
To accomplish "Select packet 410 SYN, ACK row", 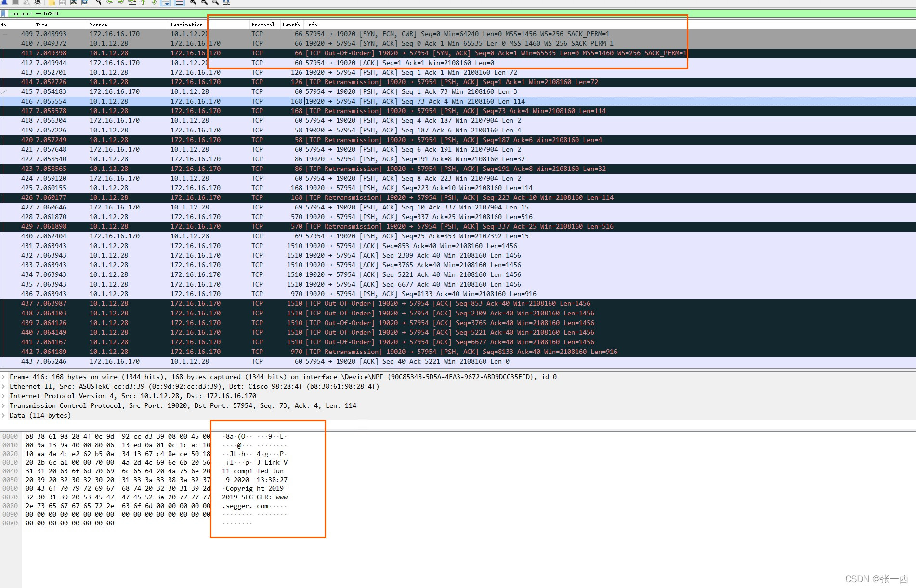I will pos(458,43).
